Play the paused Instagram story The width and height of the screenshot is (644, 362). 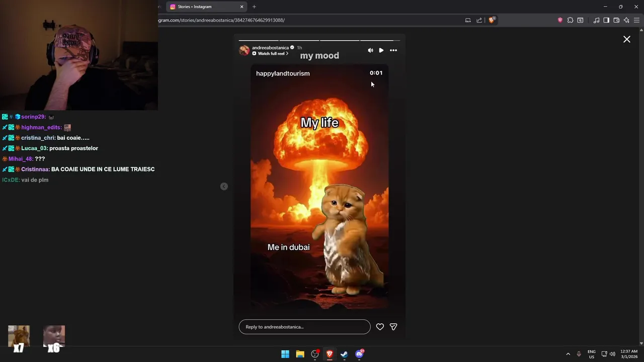(x=381, y=50)
